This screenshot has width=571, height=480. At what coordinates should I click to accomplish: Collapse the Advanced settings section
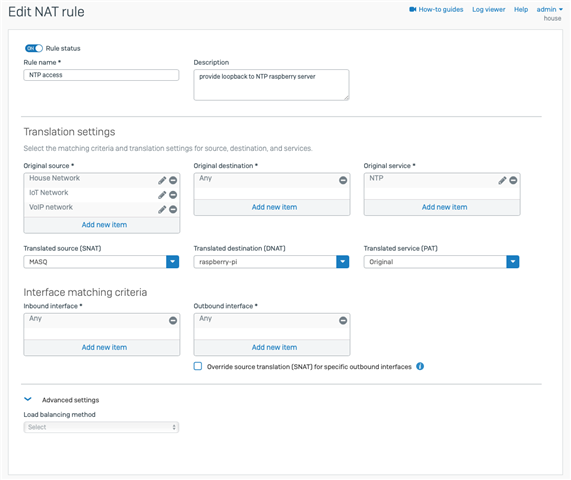click(28, 399)
